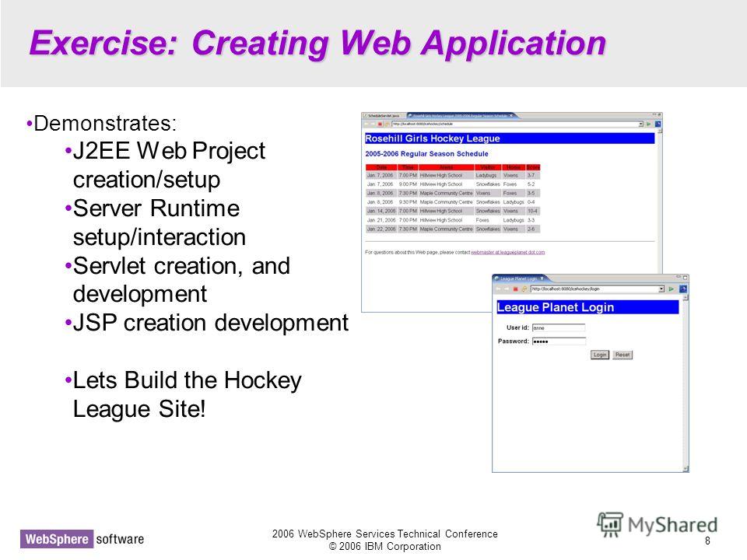The image size is (747, 560).
Task: Click the 'Exercise: Creating Web Application' slide title
Action: coord(317,44)
